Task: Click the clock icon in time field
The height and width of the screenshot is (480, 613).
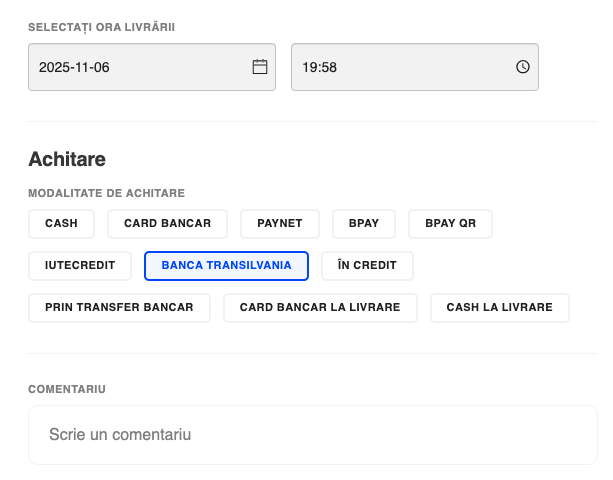Action: pyautogui.click(x=522, y=67)
